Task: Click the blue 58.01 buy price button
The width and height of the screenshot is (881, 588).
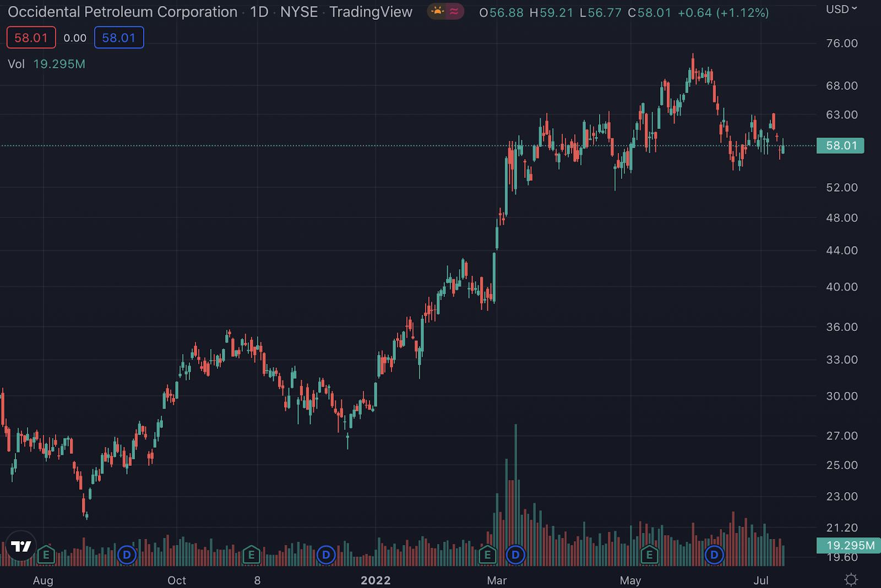Action: (119, 37)
